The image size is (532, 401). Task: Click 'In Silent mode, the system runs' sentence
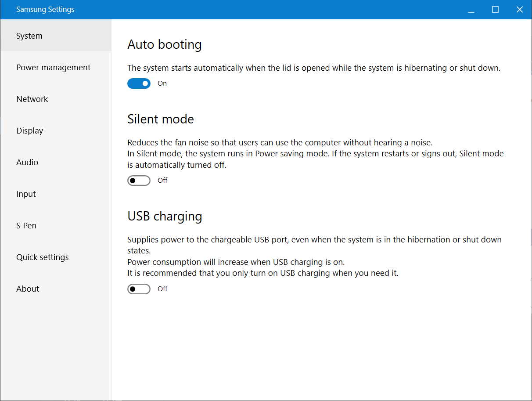pos(316,159)
